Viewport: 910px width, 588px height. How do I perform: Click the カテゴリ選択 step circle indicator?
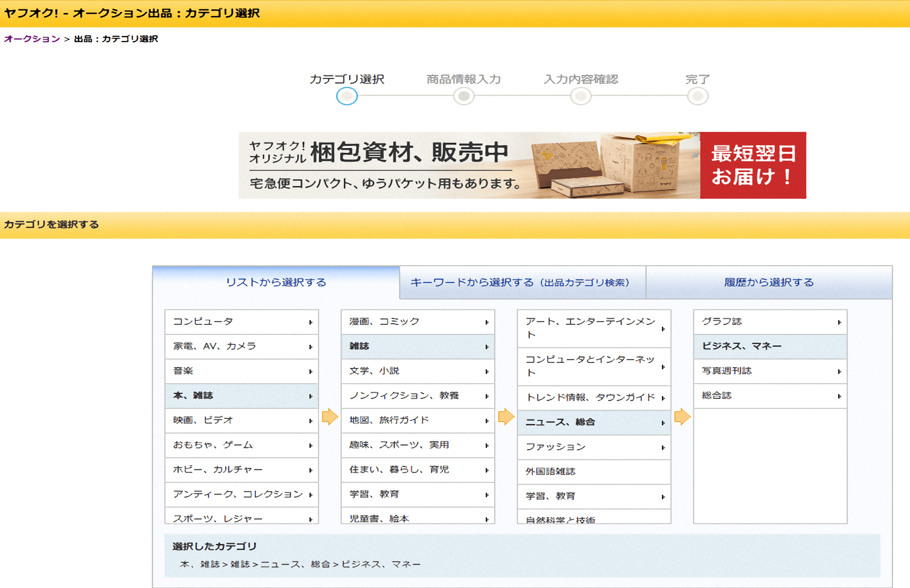347,96
